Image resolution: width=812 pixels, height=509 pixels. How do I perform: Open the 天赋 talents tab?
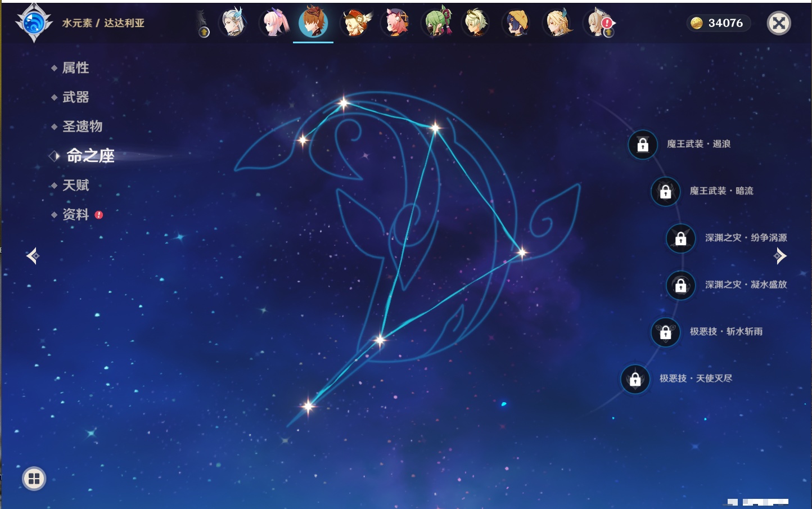[x=75, y=185]
